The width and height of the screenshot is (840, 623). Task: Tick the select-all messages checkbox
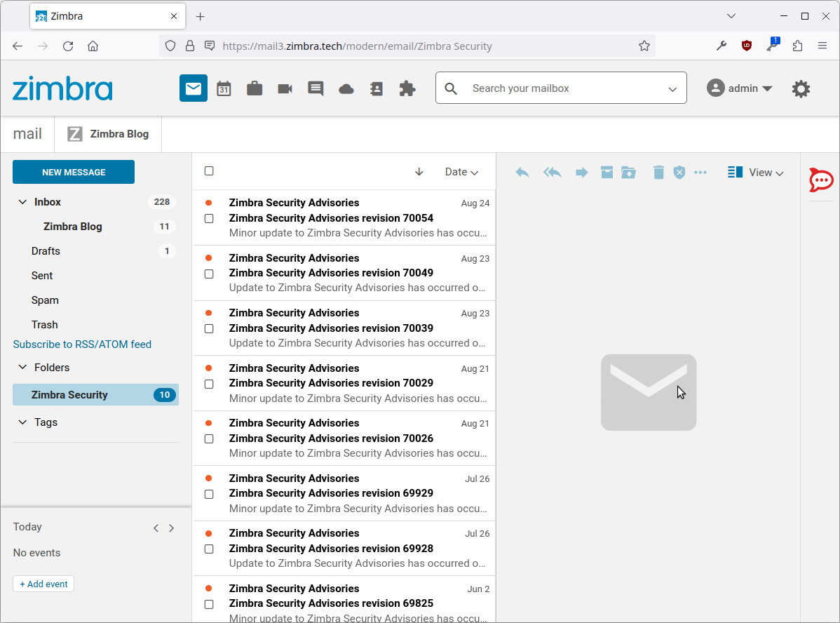(209, 171)
